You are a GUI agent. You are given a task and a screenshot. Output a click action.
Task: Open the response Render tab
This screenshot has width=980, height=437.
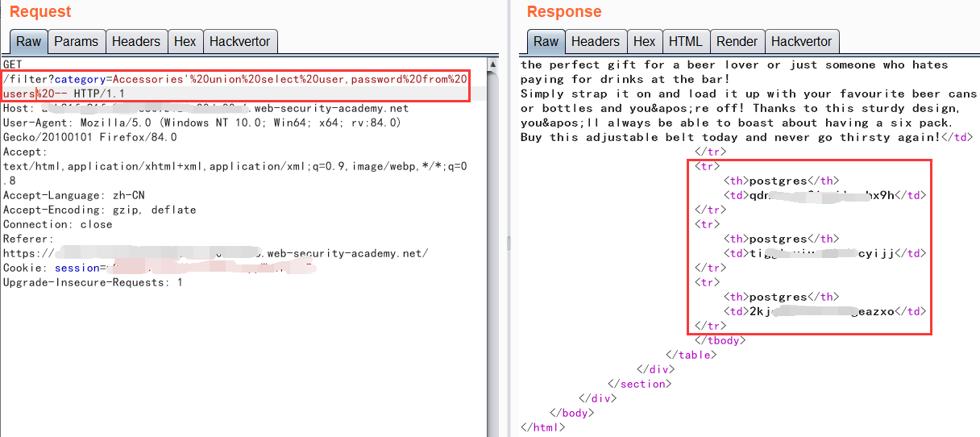[x=737, y=42]
